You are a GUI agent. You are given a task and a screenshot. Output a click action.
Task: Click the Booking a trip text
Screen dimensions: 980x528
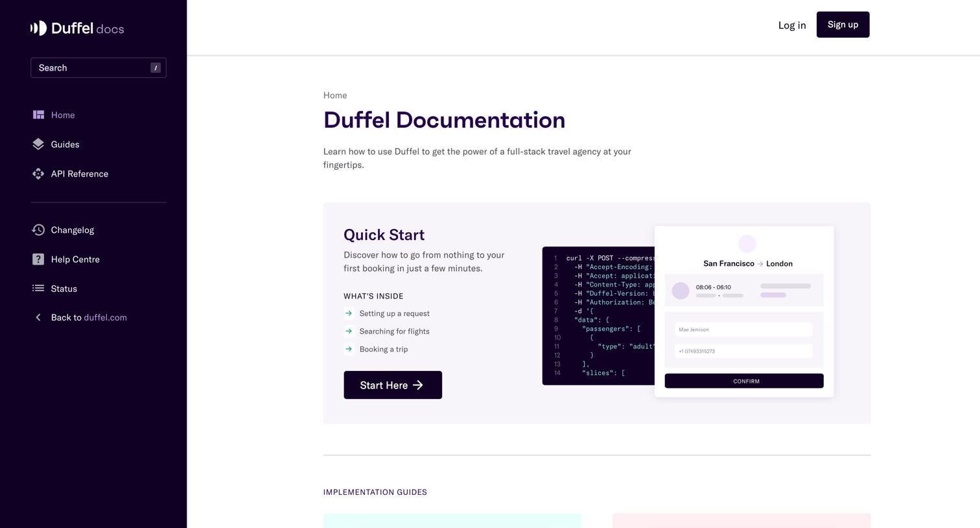[384, 349]
